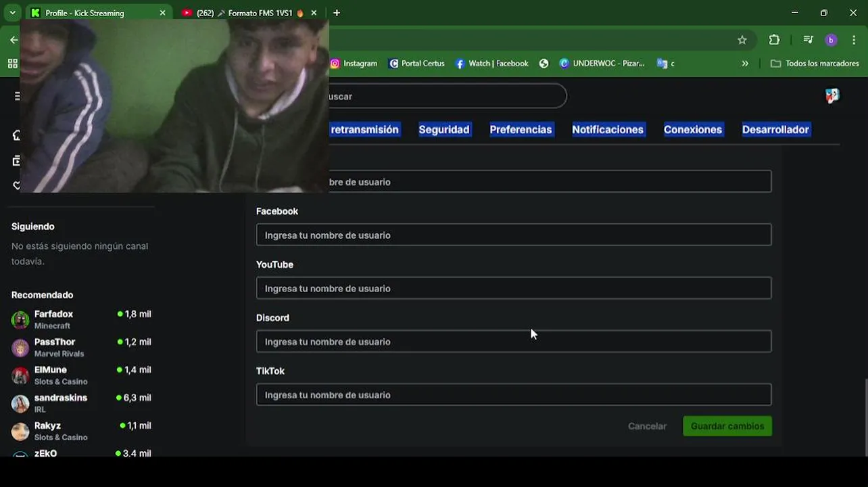Screen dimensions: 868x487
Task: Close the Profile - Kick Streaming tab
Action: [x=162, y=13]
